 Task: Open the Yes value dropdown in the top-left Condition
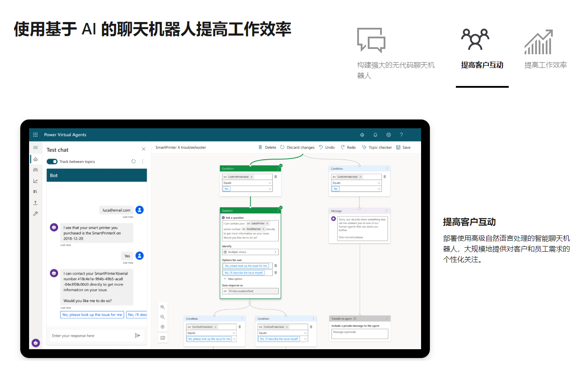click(x=270, y=189)
